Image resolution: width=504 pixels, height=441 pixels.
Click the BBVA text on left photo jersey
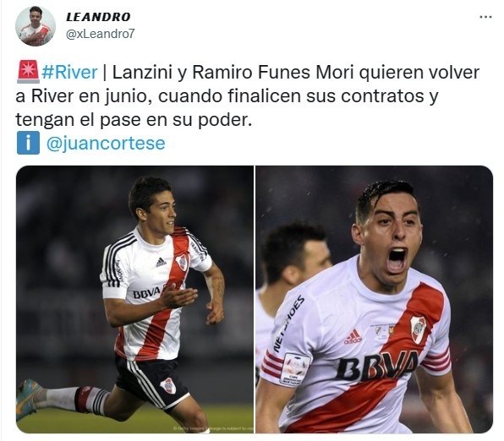146,293
